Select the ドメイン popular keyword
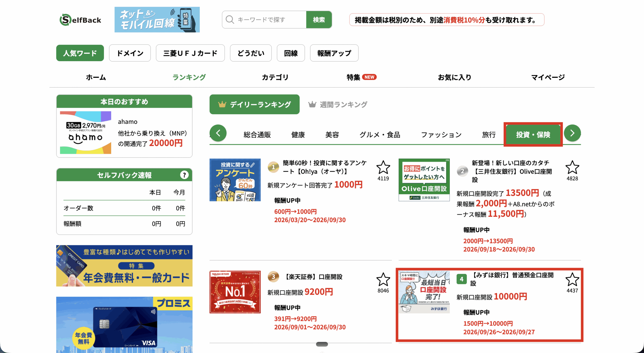The width and height of the screenshot is (644, 353). 130,53
